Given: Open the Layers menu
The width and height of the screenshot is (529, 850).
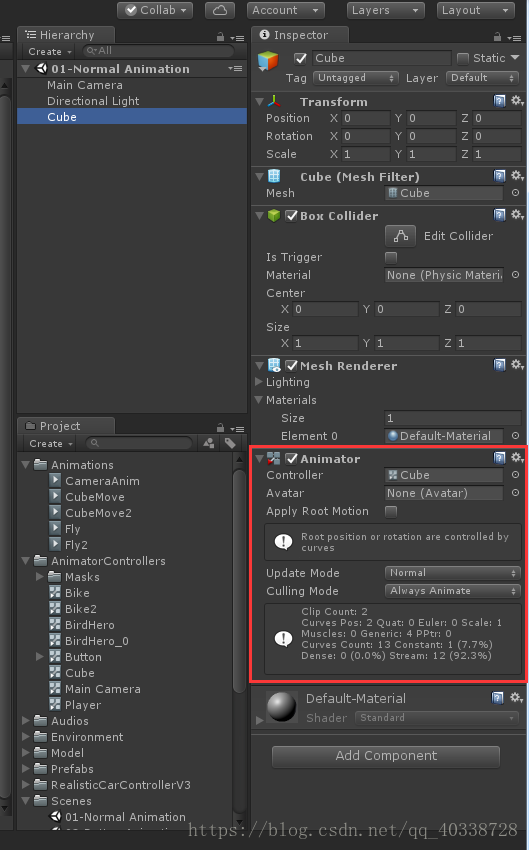Looking at the screenshot, I should (x=385, y=10).
